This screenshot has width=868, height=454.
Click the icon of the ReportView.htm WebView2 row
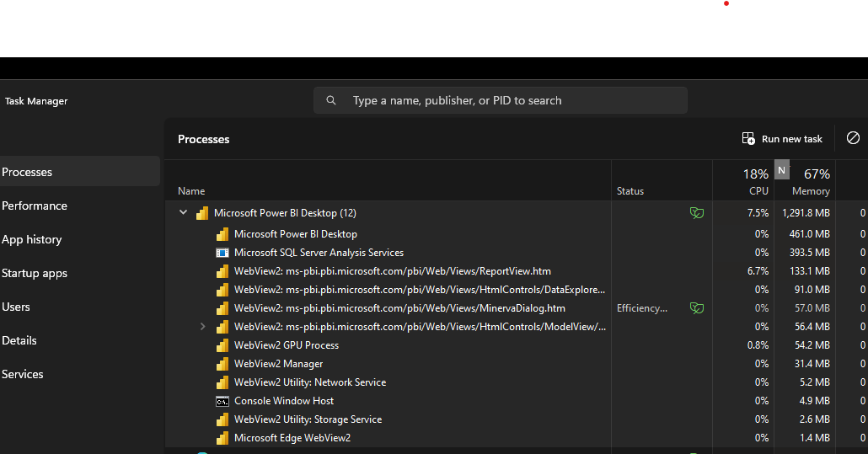222,271
